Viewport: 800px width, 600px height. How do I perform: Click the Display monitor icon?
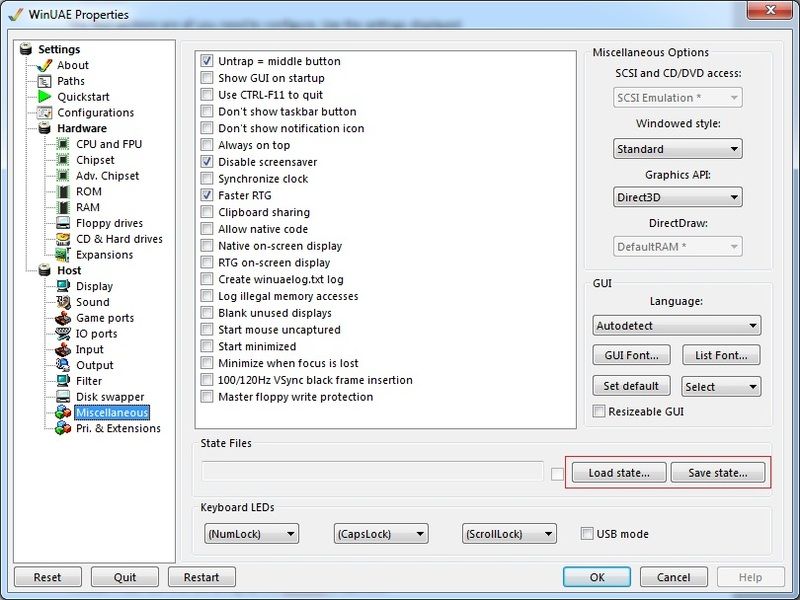pyautogui.click(x=63, y=286)
